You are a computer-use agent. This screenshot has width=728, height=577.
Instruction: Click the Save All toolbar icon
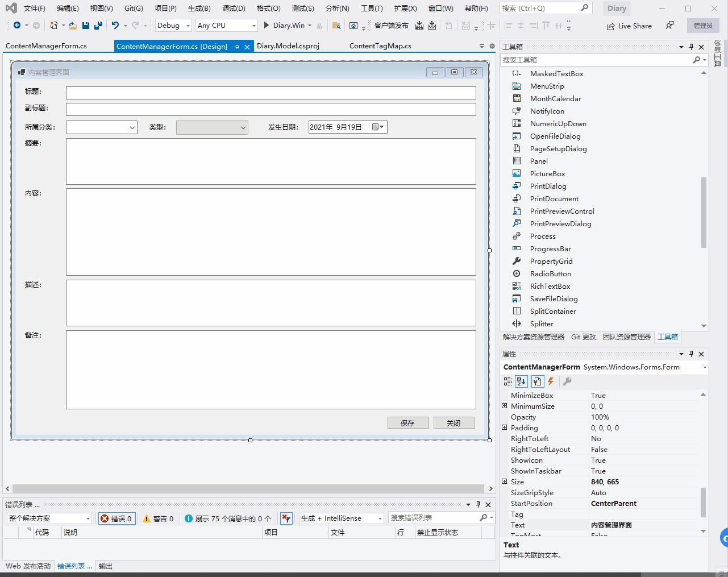pyautogui.click(x=98, y=26)
